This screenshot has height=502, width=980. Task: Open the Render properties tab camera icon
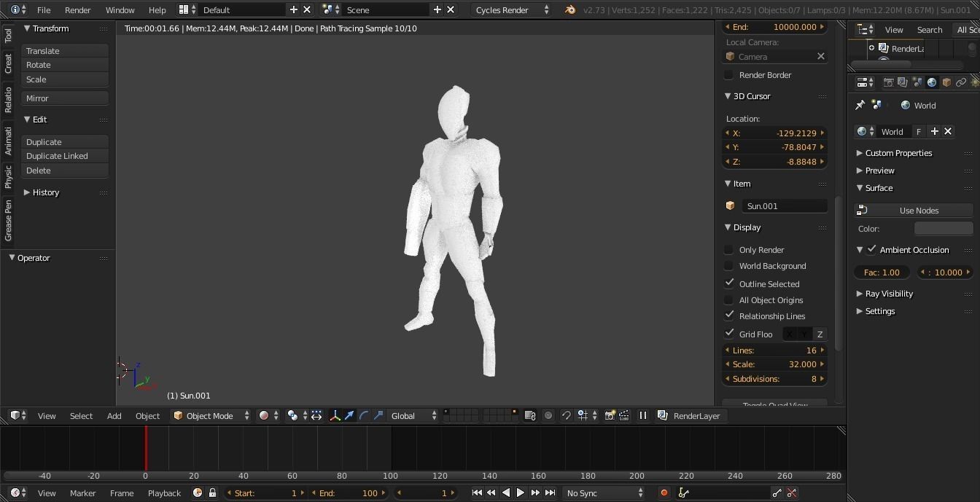pos(888,82)
